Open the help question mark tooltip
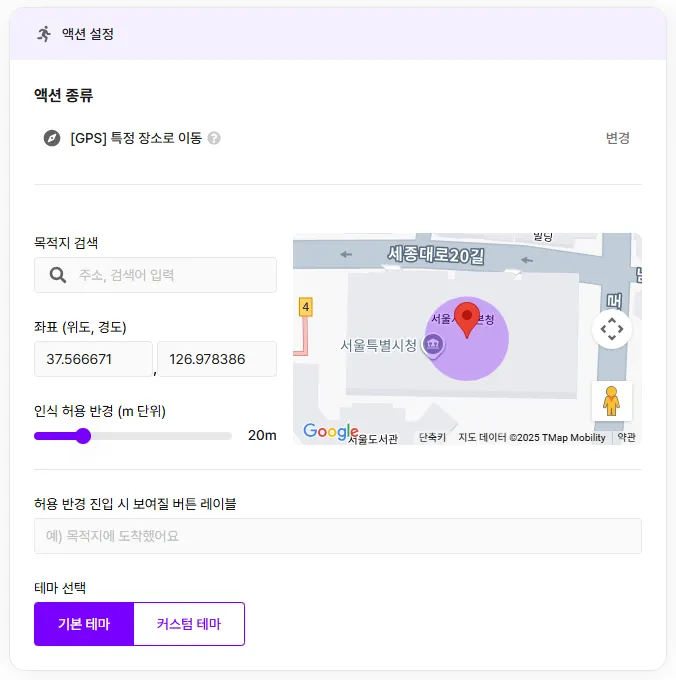This screenshot has width=676, height=680. (x=214, y=138)
